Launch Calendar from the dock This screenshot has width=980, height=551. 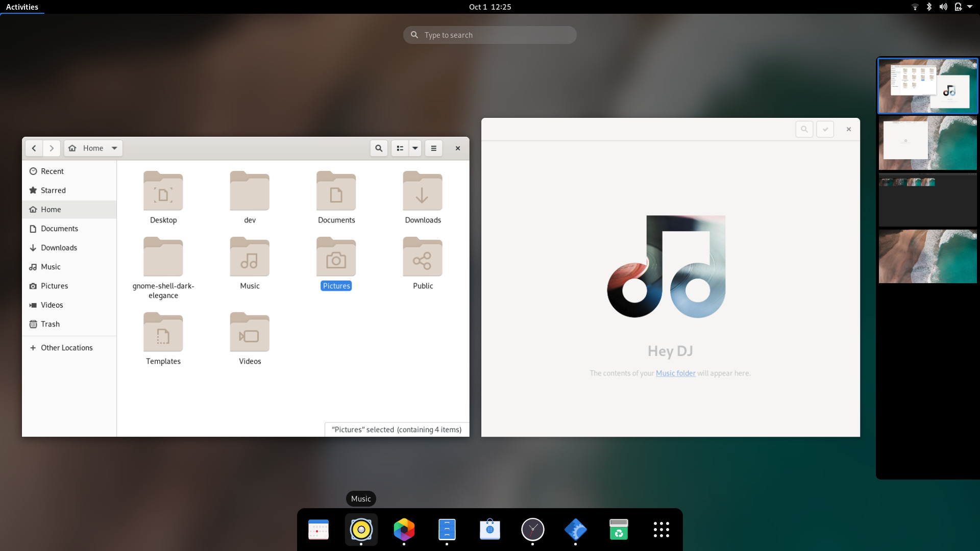pos(318,530)
